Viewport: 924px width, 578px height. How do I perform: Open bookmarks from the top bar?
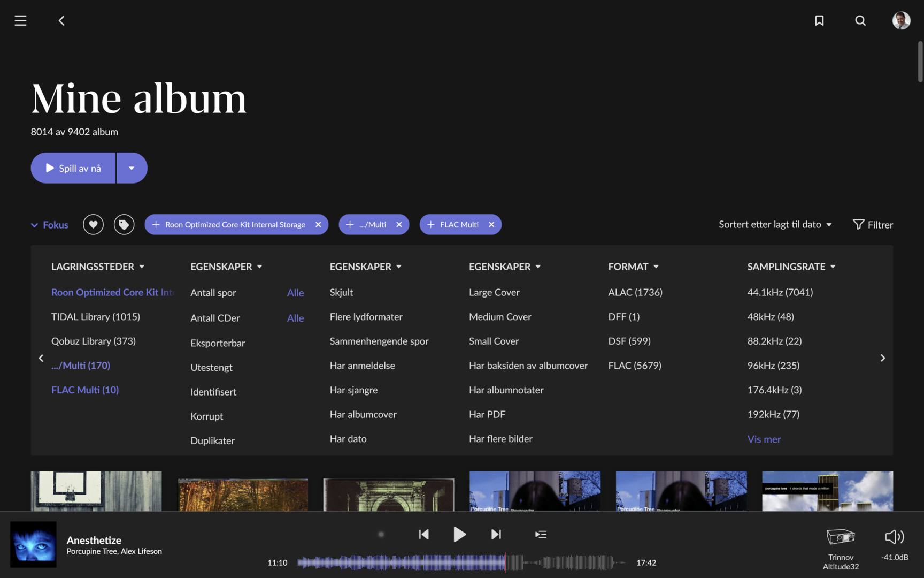[819, 20]
